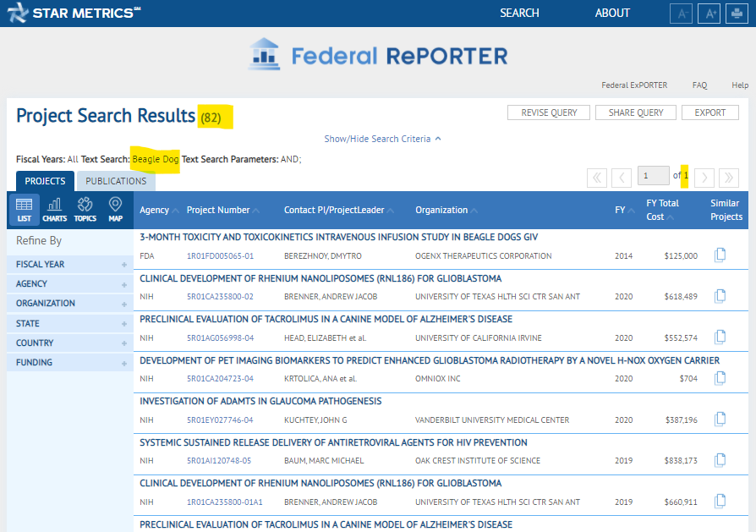Sort results by Project Number column
Viewport: 756px width, 532px height.
222,211
